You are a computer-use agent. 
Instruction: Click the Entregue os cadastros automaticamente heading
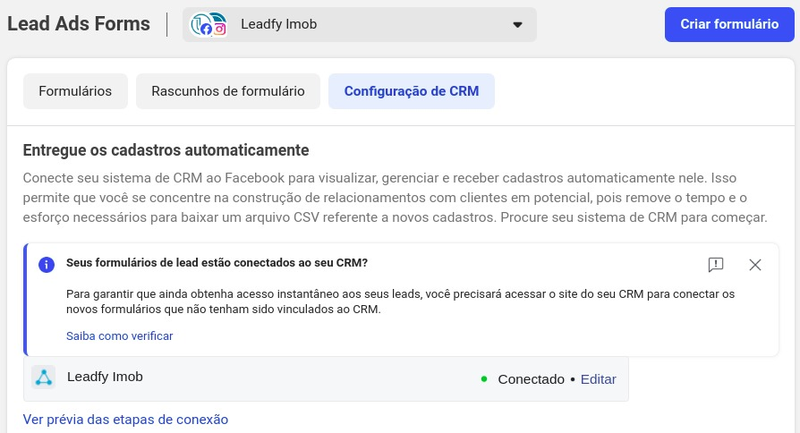point(166,150)
